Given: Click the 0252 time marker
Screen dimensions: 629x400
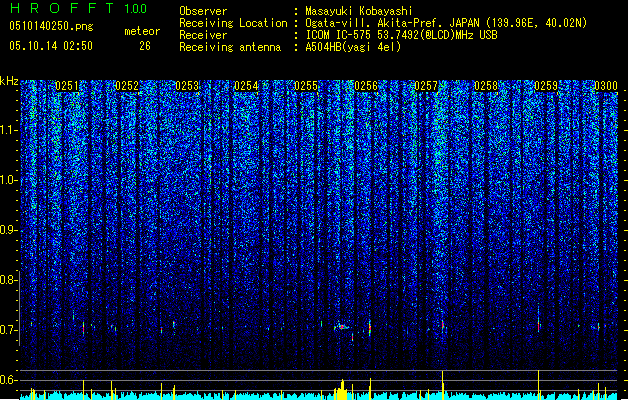Looking at the screenshot, I should coord(127,86).
